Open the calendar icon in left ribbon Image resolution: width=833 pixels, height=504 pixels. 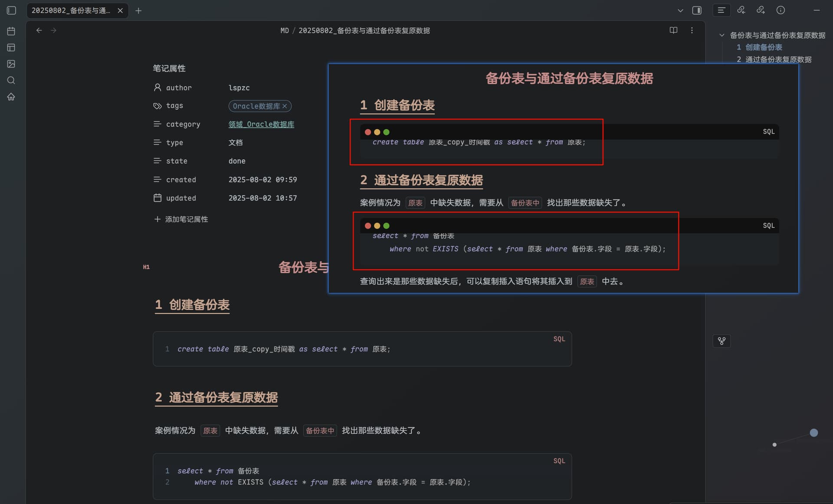click(x=11, y=31)
